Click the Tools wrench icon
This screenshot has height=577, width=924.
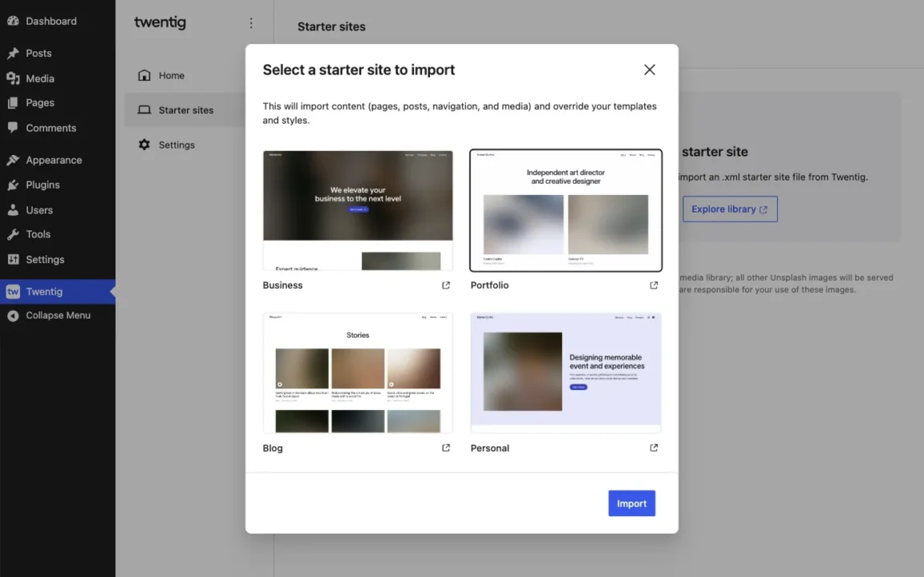13,234
